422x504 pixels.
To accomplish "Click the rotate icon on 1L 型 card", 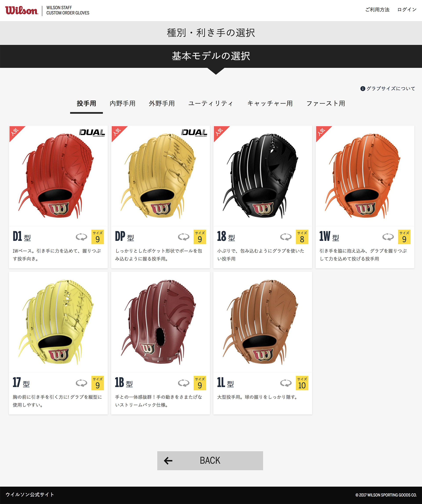I will [x=286, y=383].
